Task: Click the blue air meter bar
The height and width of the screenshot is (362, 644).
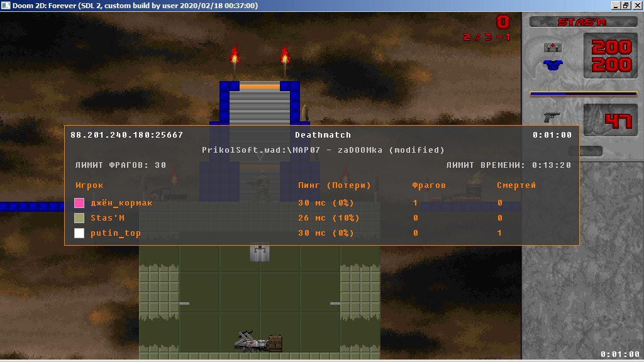Action: pyautogui.click(x=583, y=94)
